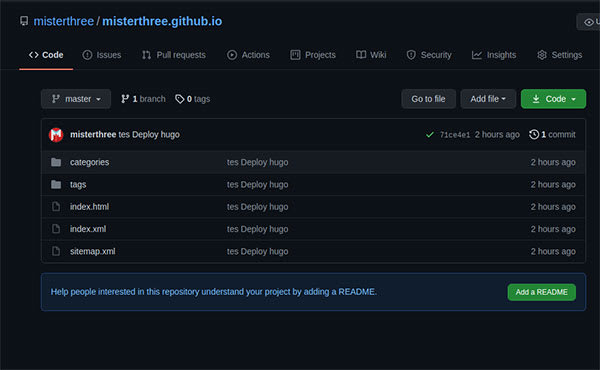Click the file icon next to sitemap.xml
The height and width of the screenshot is (370, 600).
pyautogui.click(x=56, y=251)
